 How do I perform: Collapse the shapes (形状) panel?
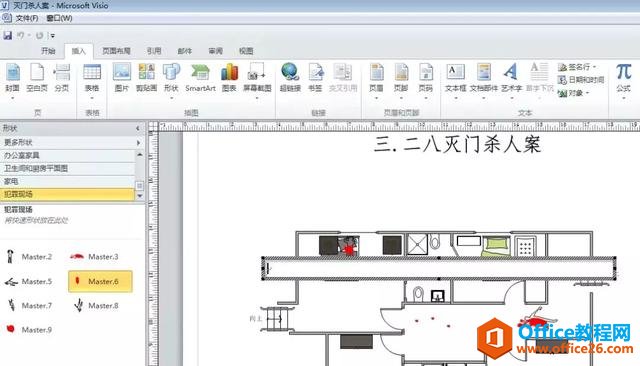point(138,128)
